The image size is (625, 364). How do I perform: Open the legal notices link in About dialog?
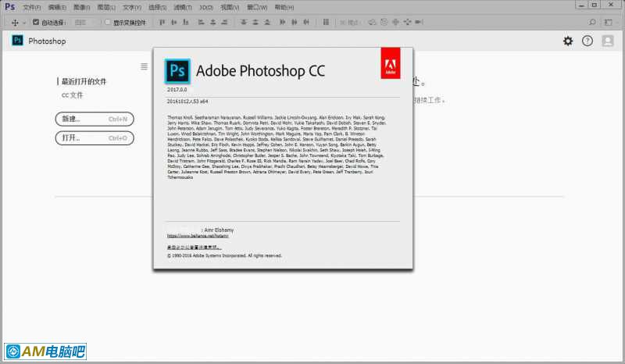pyautogui.click(x=194, y=248)
